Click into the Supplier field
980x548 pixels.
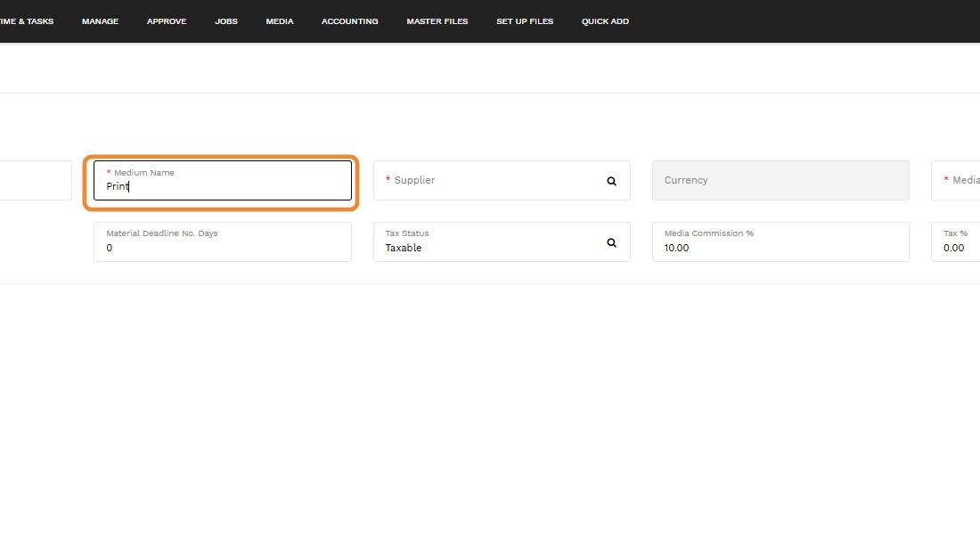490,181
